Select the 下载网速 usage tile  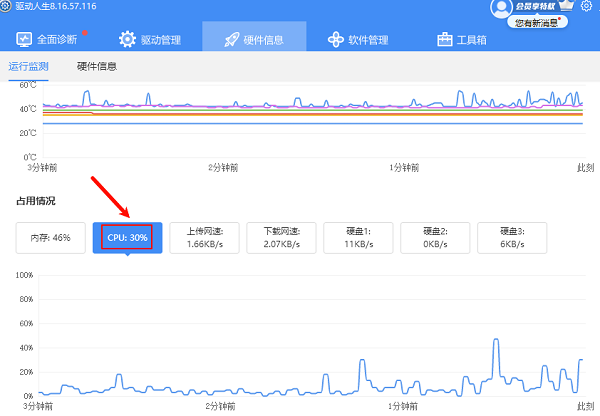click(x=281, y=238)
